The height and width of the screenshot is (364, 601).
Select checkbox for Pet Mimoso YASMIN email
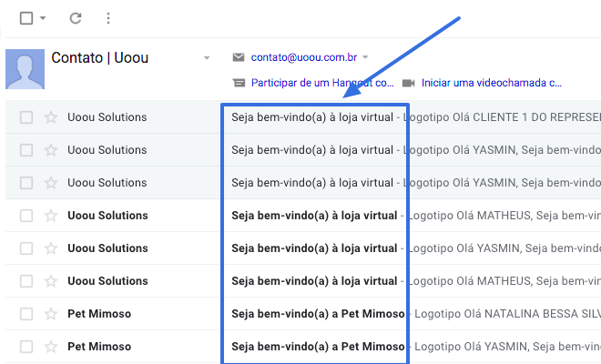click(26, 347)
